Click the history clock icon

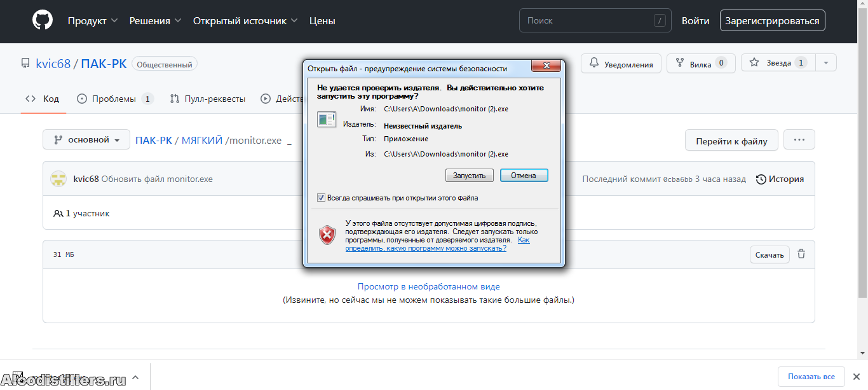[x=761, y=179]
